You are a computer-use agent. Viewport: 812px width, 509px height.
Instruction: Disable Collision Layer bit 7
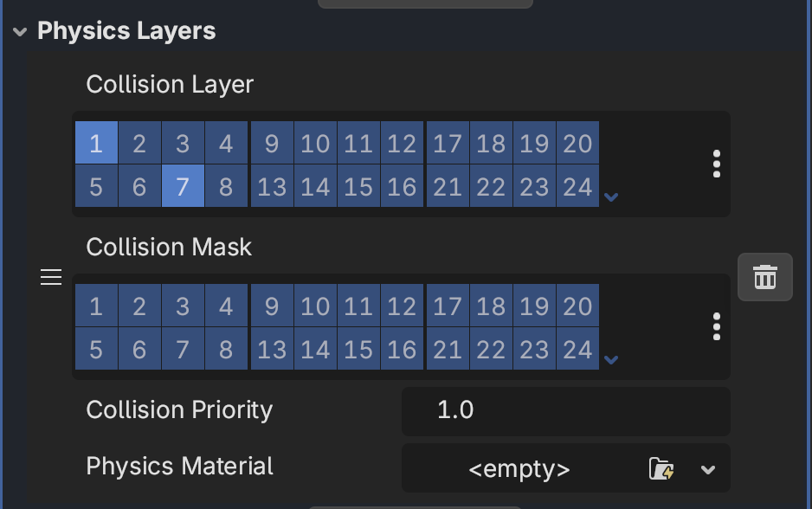pos(183,186)
